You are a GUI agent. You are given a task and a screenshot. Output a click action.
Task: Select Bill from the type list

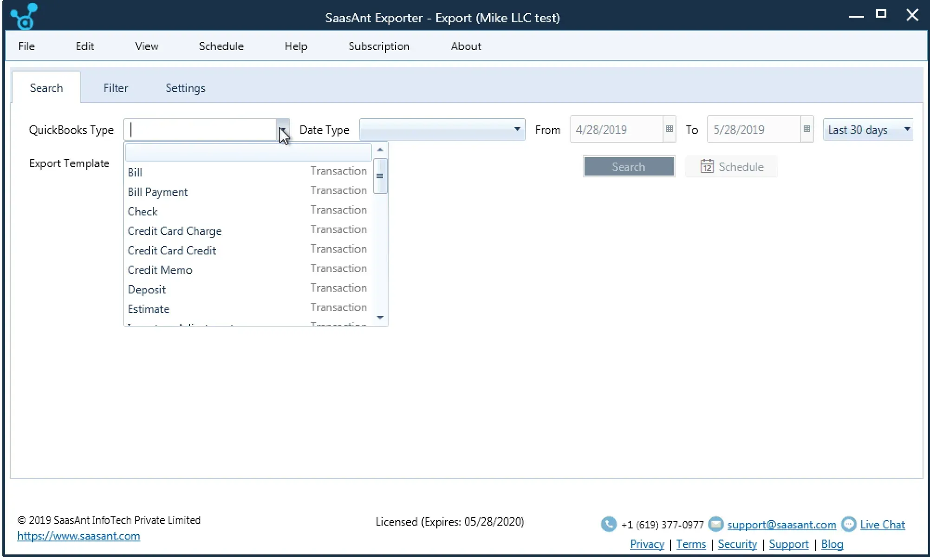[248, 172]
